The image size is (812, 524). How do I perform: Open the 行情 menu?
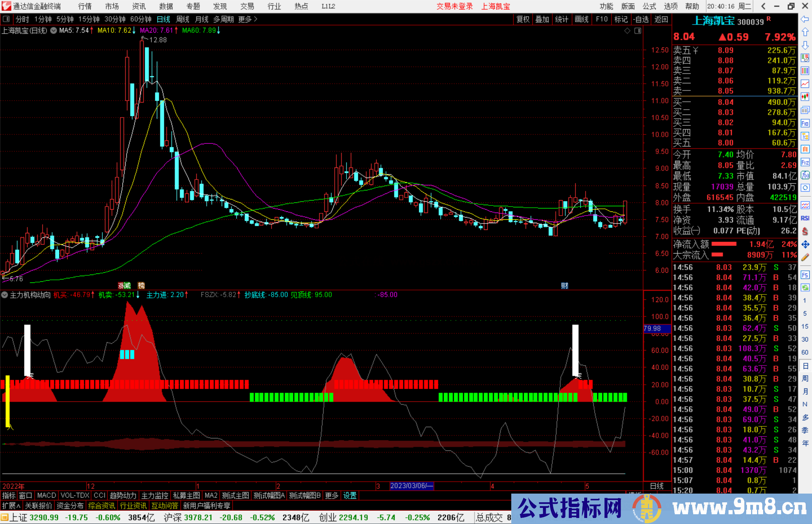85,6
